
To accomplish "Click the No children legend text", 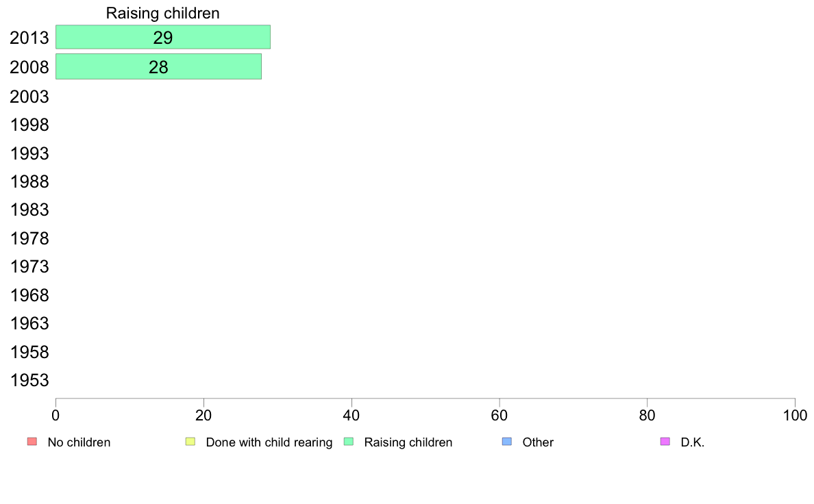I will point(79,442).
